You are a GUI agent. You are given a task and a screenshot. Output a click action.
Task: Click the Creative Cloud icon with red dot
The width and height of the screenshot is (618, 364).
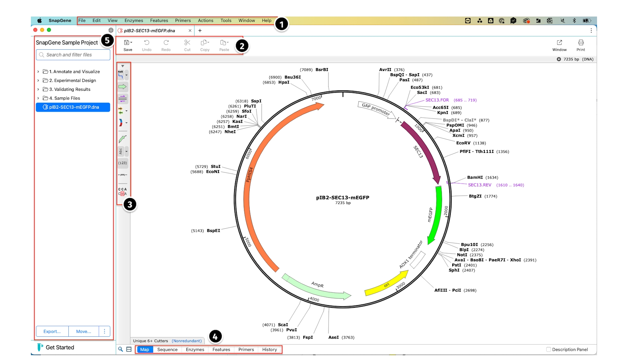tap(526, 21)
